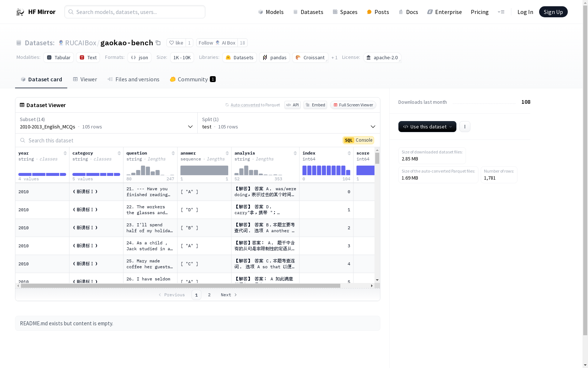Click the HF Mirror logo icon

(20, 12)
